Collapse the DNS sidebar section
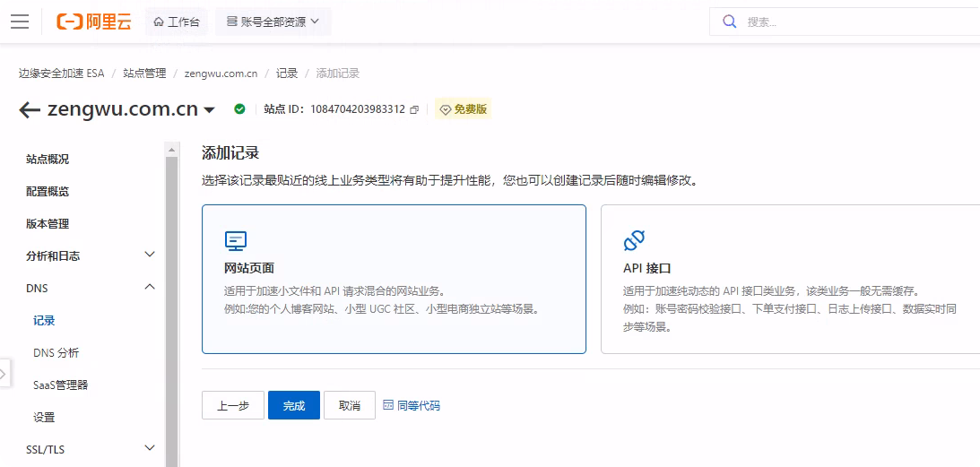Viewport: 980px width, 467px height. click(x=150, y=288)
